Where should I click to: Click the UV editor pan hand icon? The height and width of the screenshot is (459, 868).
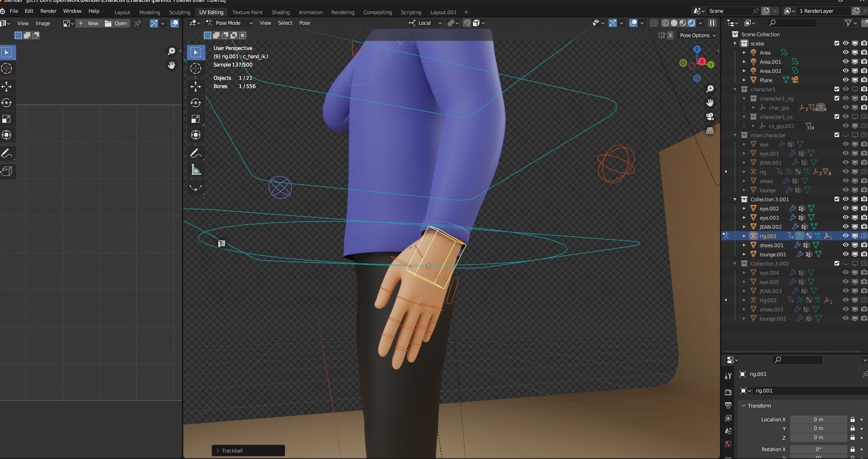coord(171,65)
